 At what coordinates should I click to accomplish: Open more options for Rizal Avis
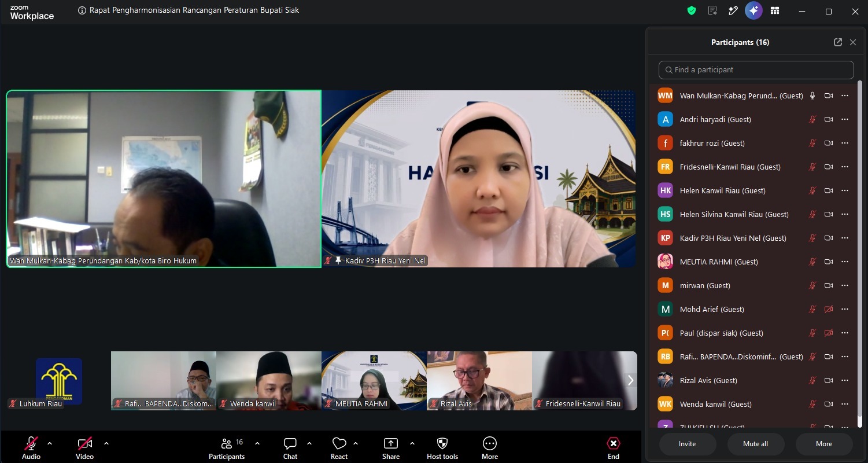tap(845, 380)
